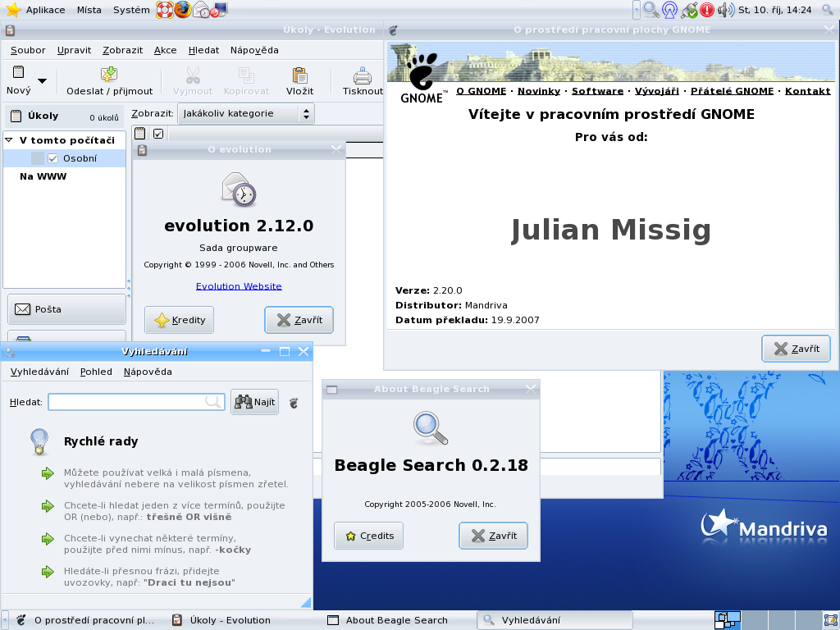
Task: Focus the Hledat search input field
Action: coord(137,402)
